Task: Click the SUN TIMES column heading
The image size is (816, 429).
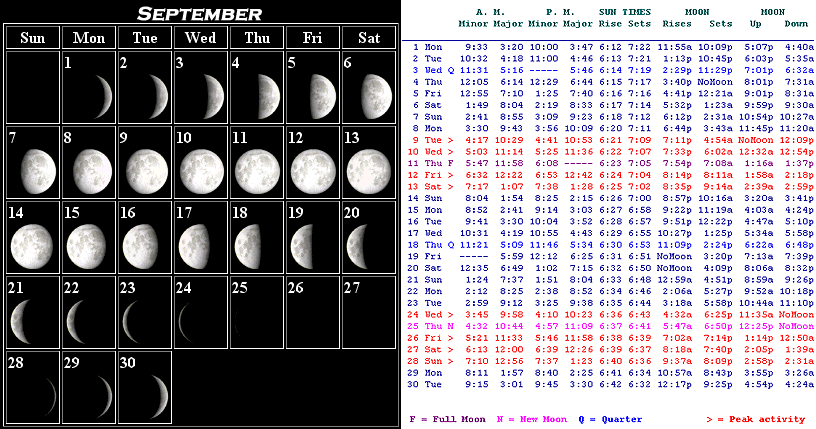Action: [624, 11]
